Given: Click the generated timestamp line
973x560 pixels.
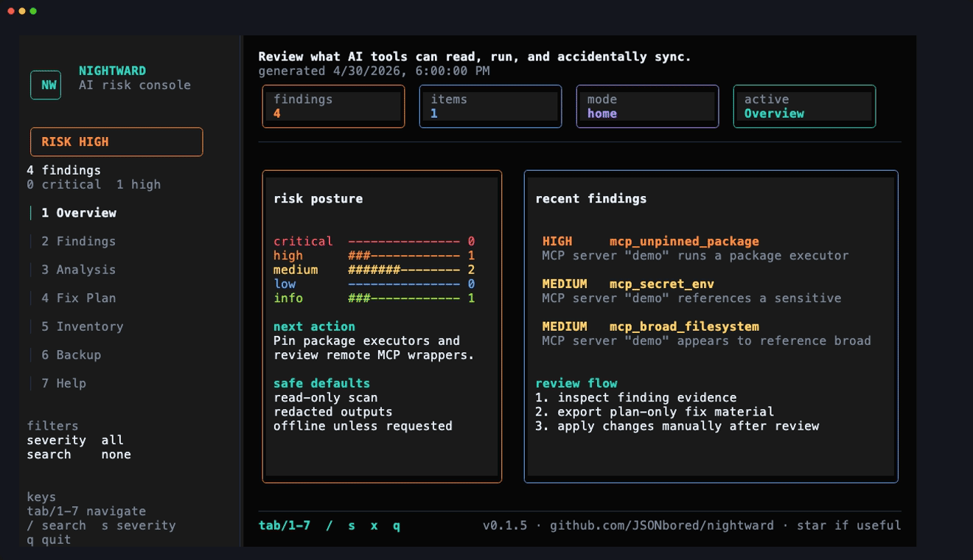Looking at the screenshot, I should coord(374,71).
